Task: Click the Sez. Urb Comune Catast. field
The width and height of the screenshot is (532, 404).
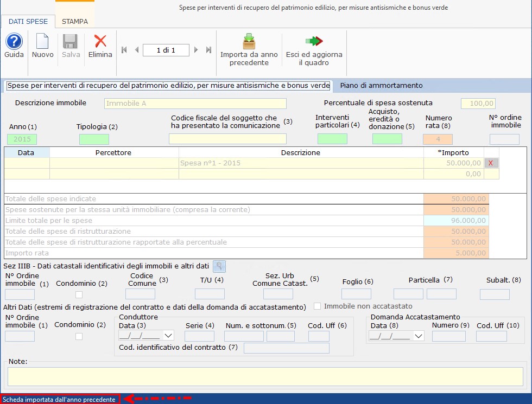Action: click(x=278, y=294)
